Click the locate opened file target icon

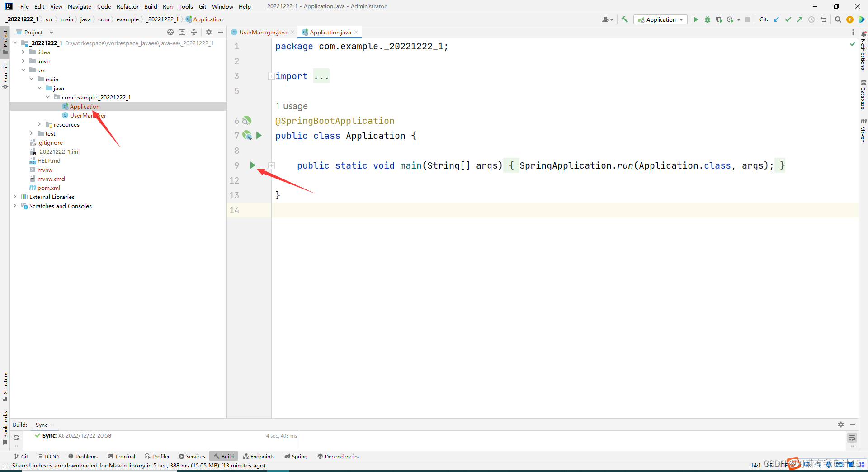pyautogui.click(x=170, y=32)
